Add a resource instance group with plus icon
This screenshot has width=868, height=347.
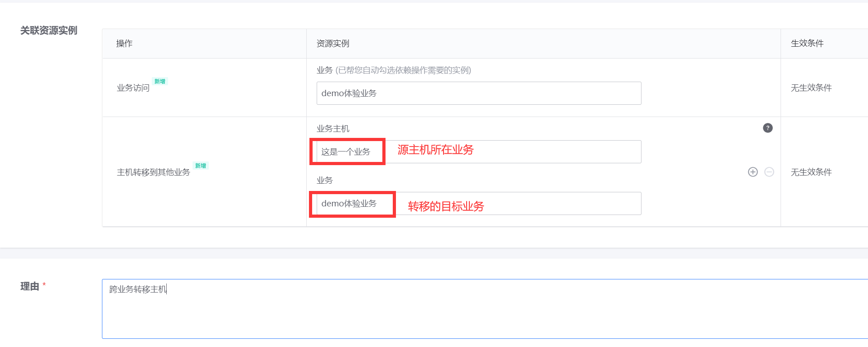[x=753, y=172]
